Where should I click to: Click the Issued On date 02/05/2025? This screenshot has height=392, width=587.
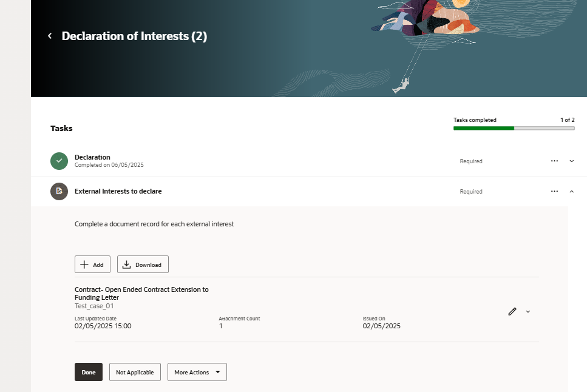(x=381, y=326)
